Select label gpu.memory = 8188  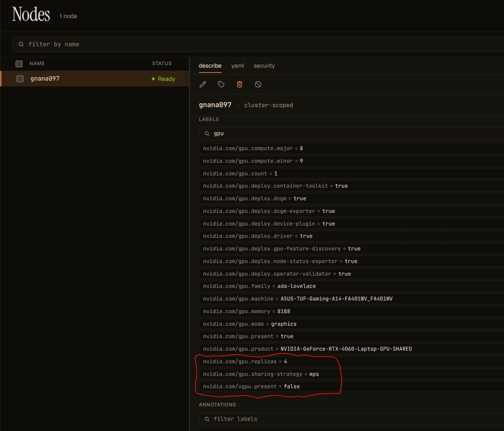[x=351, y=311]
